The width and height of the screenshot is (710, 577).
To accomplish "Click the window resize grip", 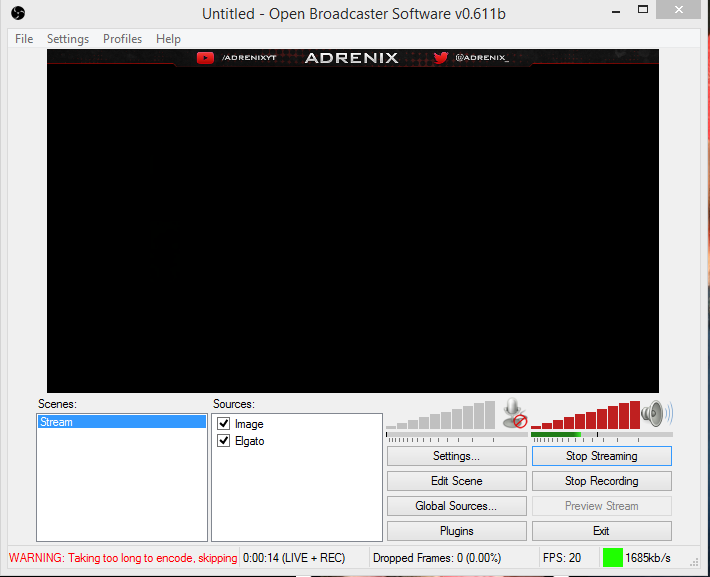I will click(694, 563).
